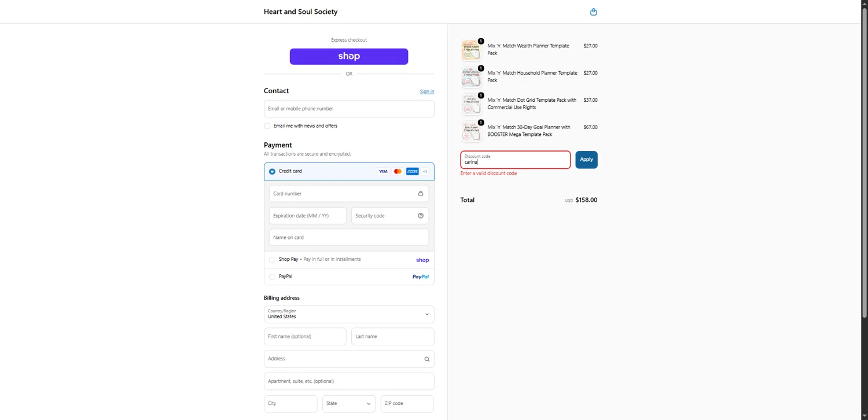
Task: Click the Express checkout label
Action: pos(349,40)
